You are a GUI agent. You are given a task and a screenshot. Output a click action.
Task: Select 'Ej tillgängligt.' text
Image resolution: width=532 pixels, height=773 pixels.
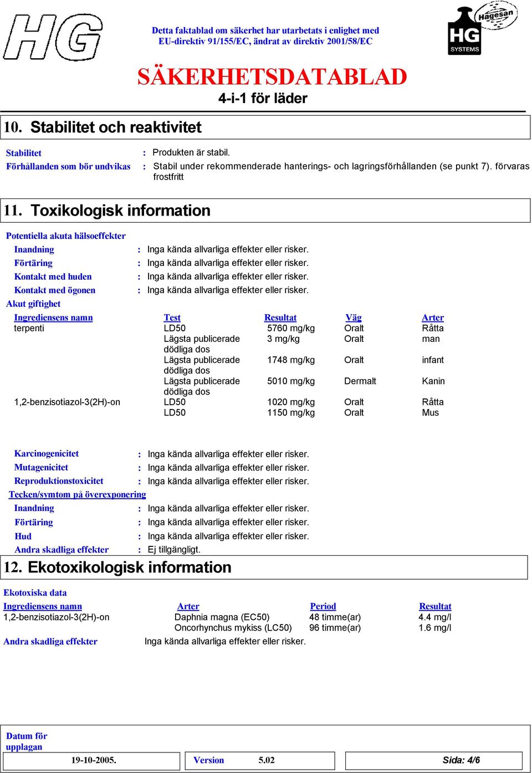(x=174, y=550)
